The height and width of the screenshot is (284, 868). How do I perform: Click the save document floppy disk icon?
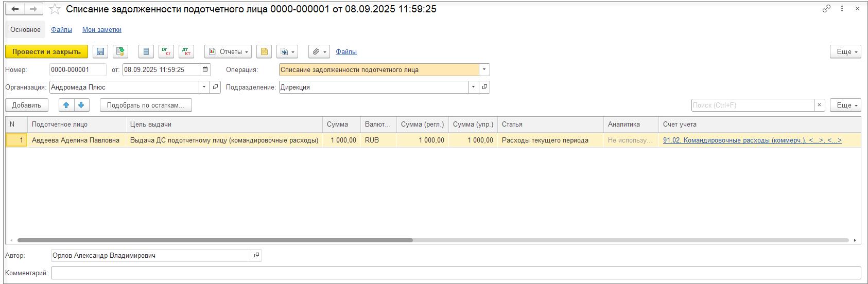point(100,51)
